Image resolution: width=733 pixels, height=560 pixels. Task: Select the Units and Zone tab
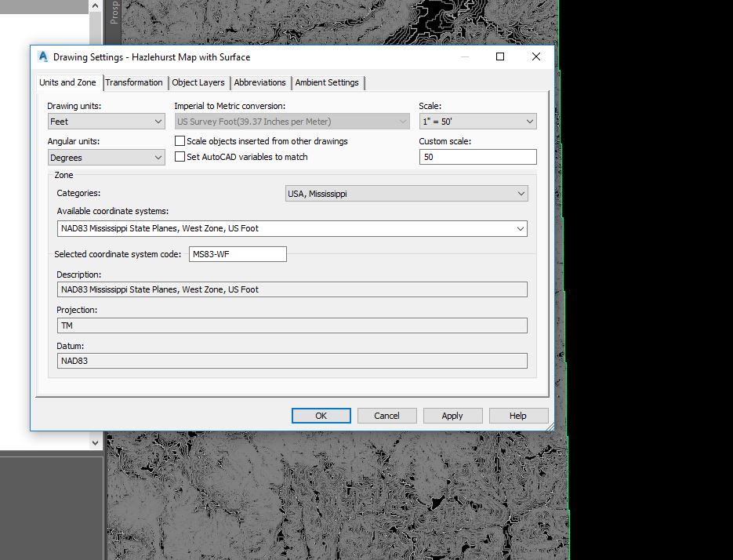[68, 82]
